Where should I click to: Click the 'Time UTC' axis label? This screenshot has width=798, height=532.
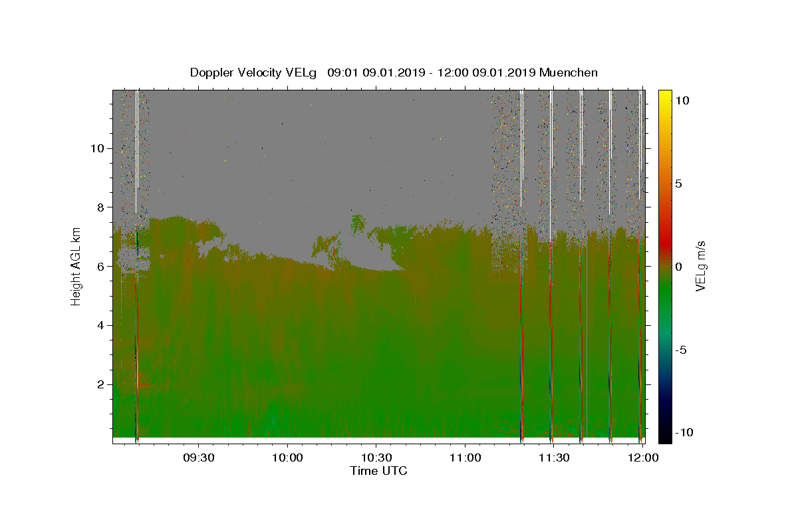click(x=378, y=471)
